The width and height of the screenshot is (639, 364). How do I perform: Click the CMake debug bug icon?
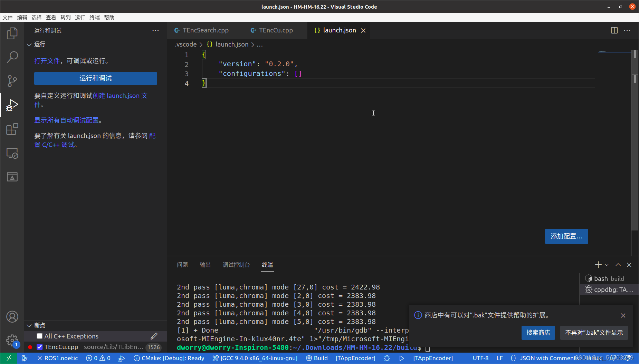387,358
